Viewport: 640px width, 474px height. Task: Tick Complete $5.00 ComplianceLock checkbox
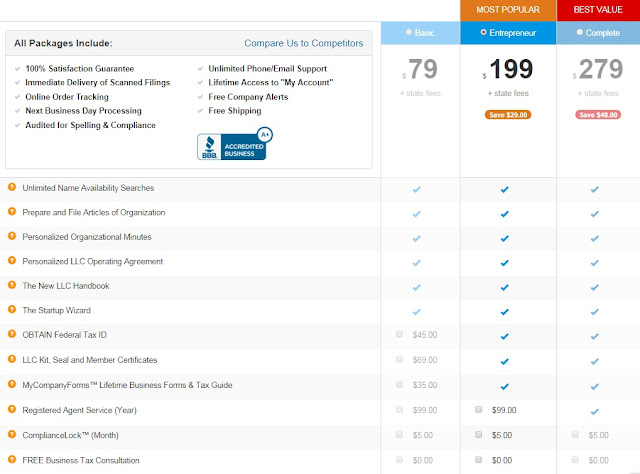575,434
